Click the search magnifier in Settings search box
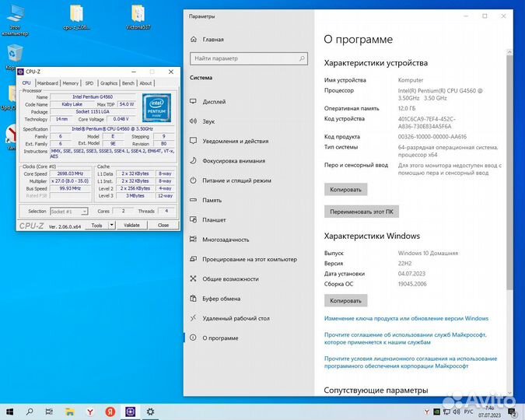Viewport: 525px width, 420px height. click(x=302, y=58)
